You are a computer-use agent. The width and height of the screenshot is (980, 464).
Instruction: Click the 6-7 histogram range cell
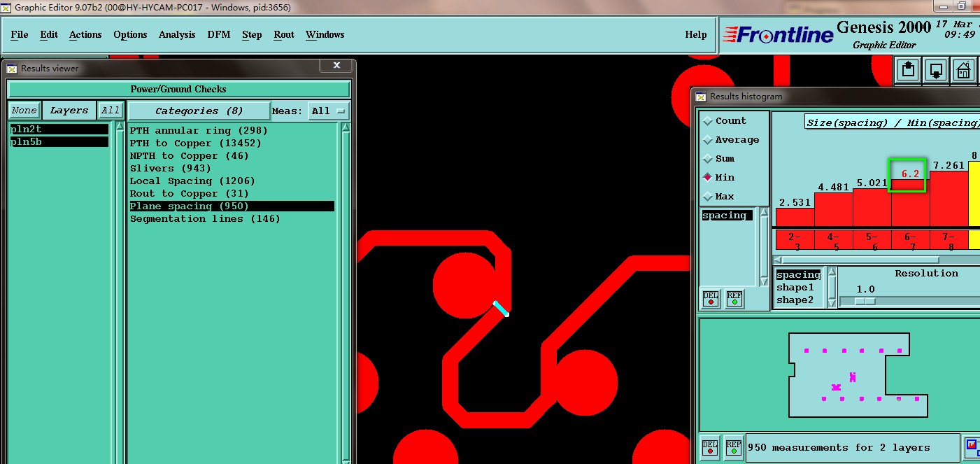click(x=911, y=240)
